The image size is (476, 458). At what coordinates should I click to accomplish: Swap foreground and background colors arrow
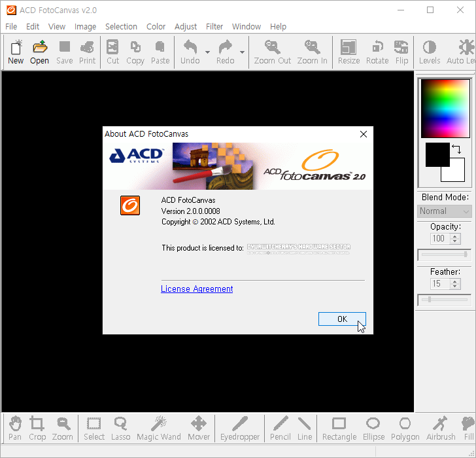tap(456, 149)
